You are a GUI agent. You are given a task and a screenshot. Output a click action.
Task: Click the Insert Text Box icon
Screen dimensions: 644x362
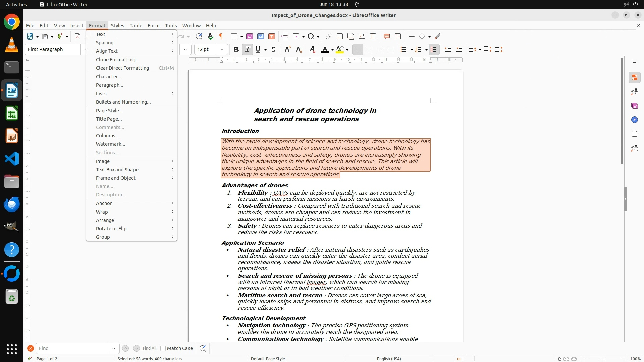(x=272, y=36)
